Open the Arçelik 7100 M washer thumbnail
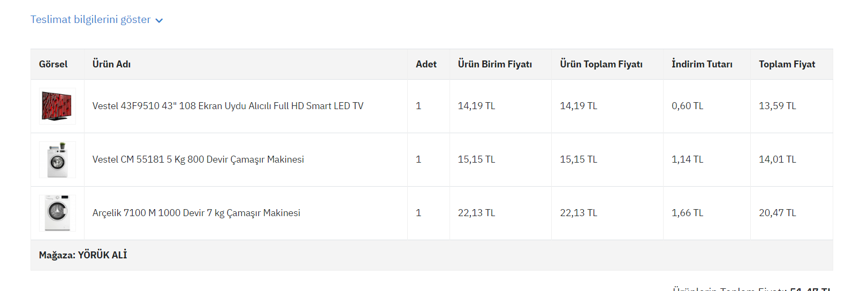The width and height of the screenshot is (868, 291). [57, 213]
